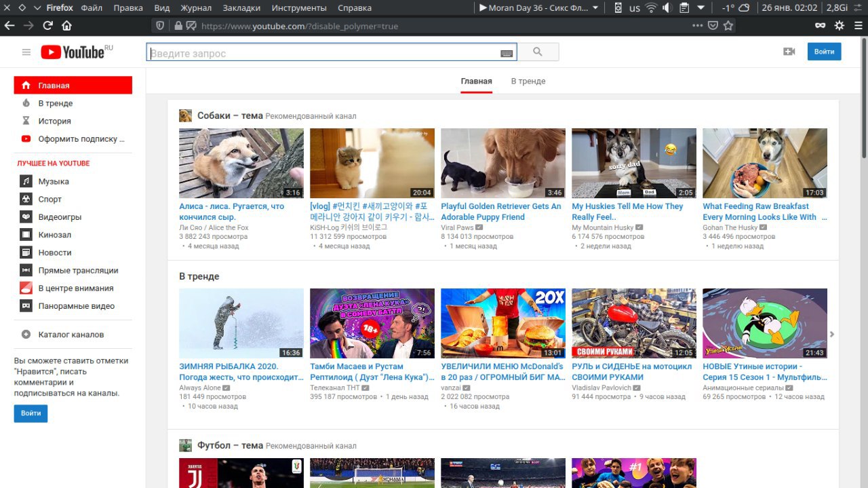Click the magnifier search button
The image size is (868, 488).
click(x=538, y=52)
